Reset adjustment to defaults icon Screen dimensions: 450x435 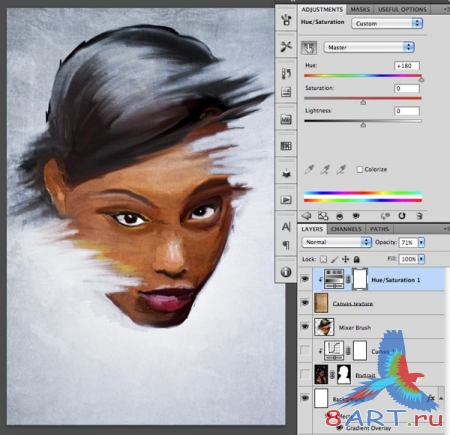click(x=402, y=216)
